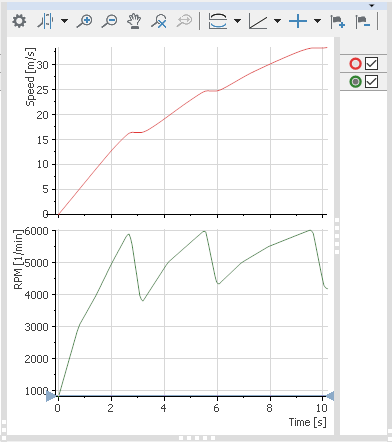The width and height of the screenshot is (392, 442).
Task: Click the left time range slider handle
Action: coord(51,396)
